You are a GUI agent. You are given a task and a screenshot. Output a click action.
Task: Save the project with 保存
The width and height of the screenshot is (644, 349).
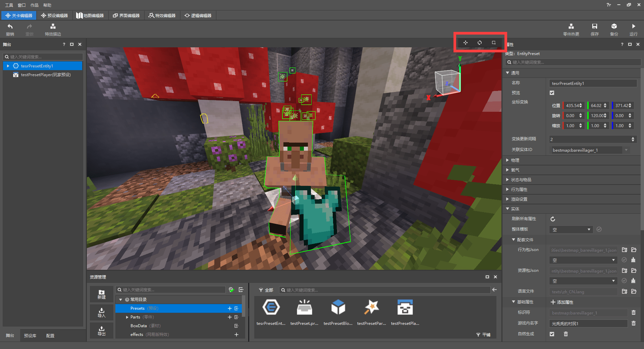594,30
